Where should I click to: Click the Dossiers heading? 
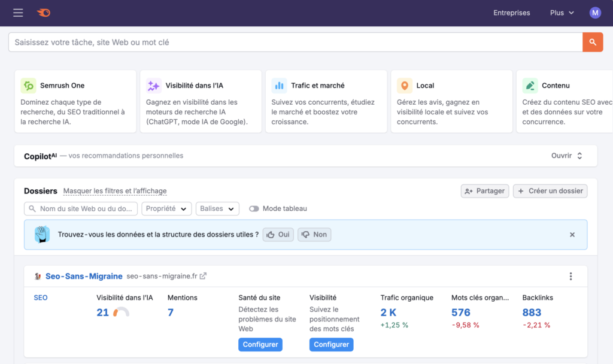(x=41, y=191)
